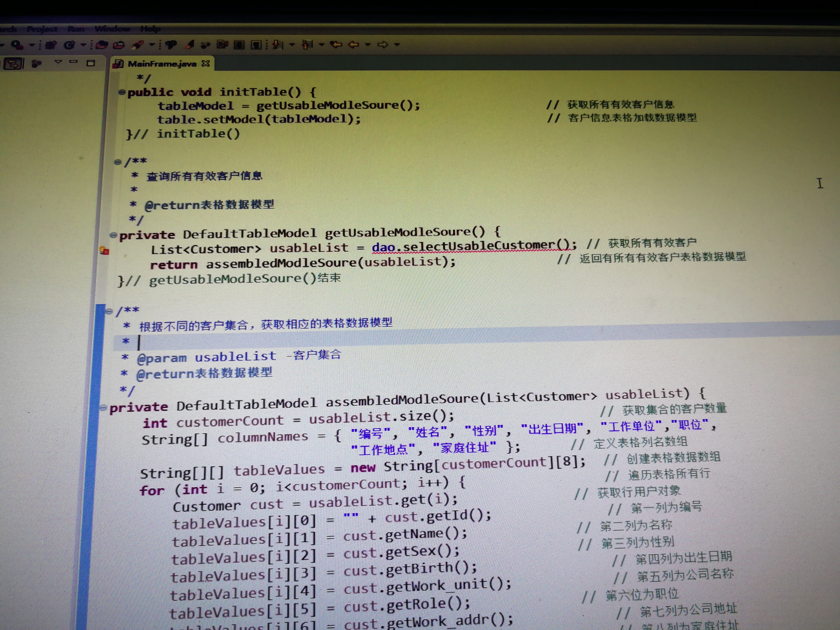Close the MainFrame.java tab
Screen dimensions: 840x630
(x=206, y=64)
